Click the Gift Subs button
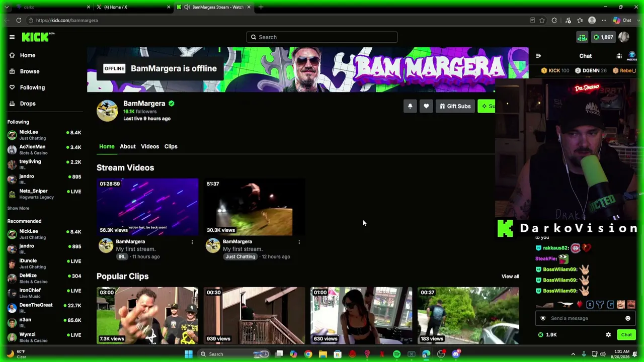 (455, 106)
